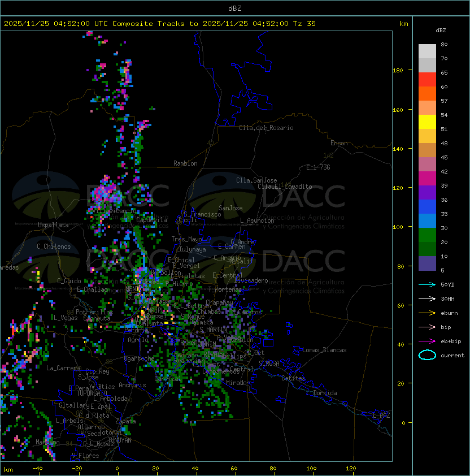Viewport: 470px width, 476px height.
Task: Click the 'C_Chilenos' map label
Action: tap(54, 246)
